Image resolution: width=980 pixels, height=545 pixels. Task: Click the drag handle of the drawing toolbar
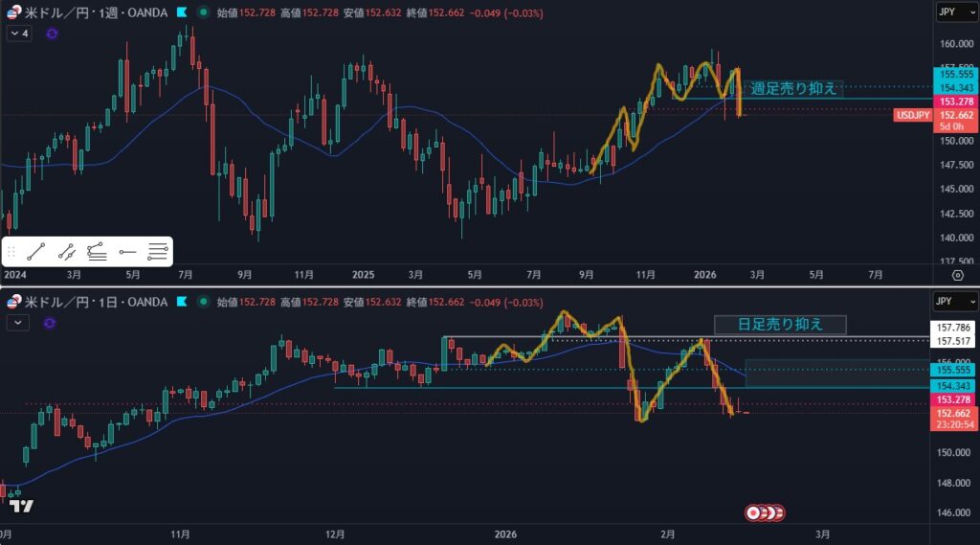[x=11, y=252]
